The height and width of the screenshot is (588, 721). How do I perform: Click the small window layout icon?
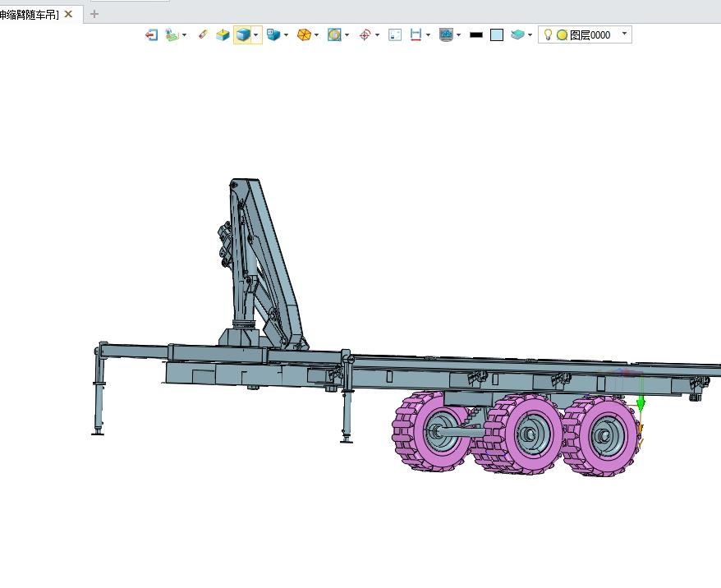[395, 35]
